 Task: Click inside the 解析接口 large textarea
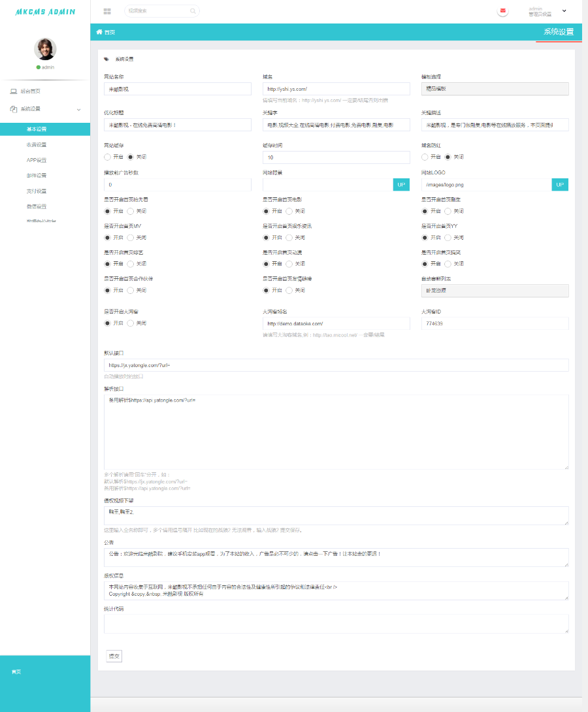(x=336, y=432)
